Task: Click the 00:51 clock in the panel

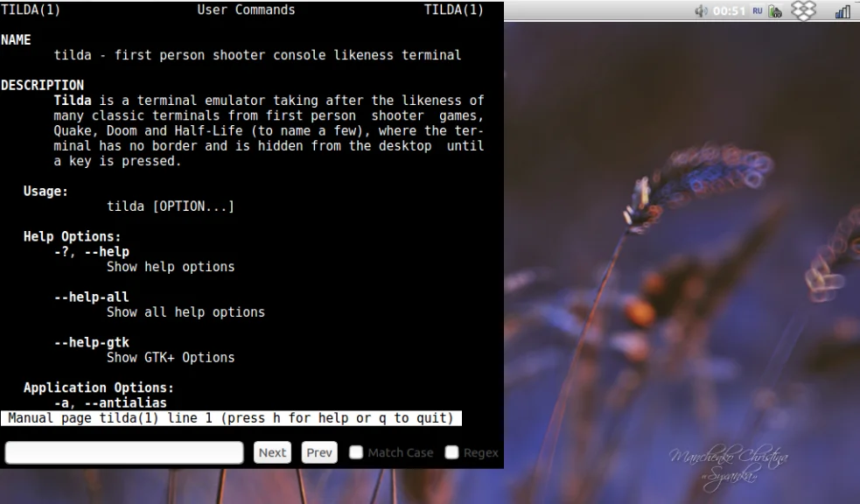Action: pyautogui.click(x=729, y=11)
